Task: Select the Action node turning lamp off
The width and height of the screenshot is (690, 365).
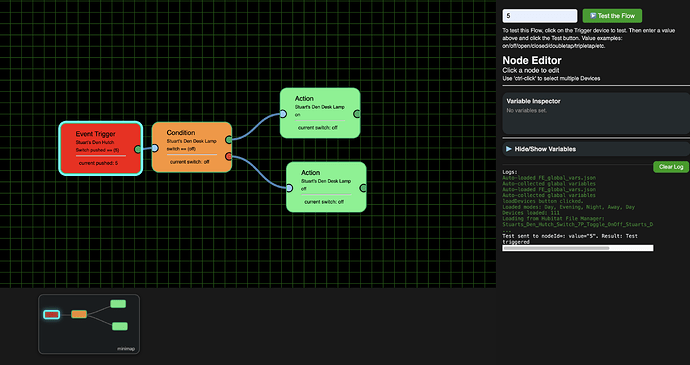Action: point(327,187)
